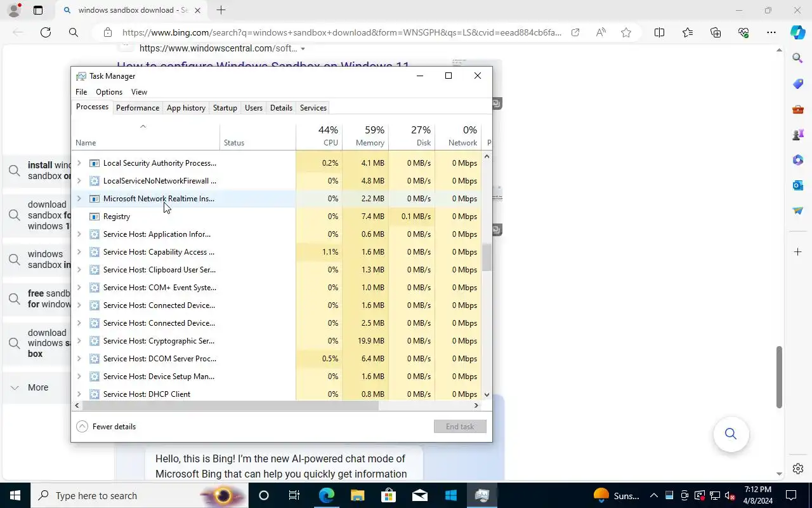This screenshot has height=508, width=812.
Task: Click the Edge address bar URL field
Action: click(341, 32)
